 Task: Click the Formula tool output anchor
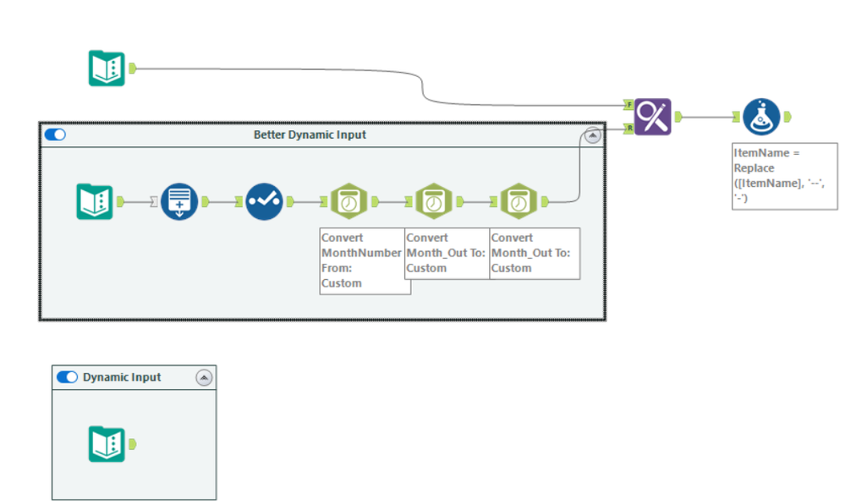787,117
